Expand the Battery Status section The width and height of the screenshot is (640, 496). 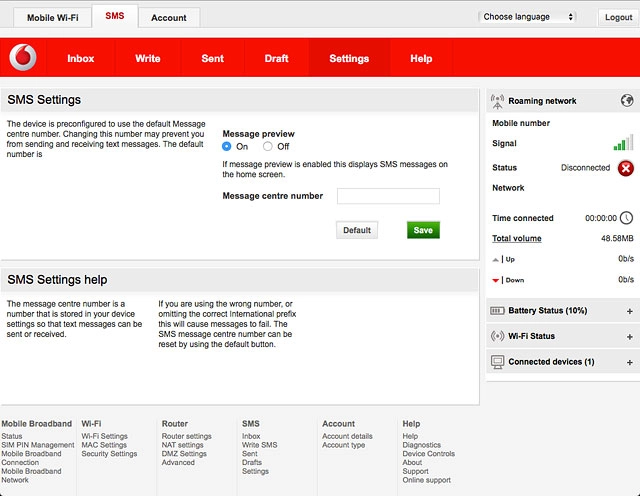[629, 311]
